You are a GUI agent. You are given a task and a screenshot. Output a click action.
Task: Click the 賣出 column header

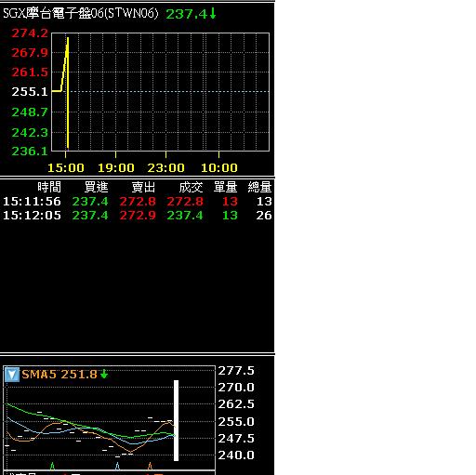(143, 187)
